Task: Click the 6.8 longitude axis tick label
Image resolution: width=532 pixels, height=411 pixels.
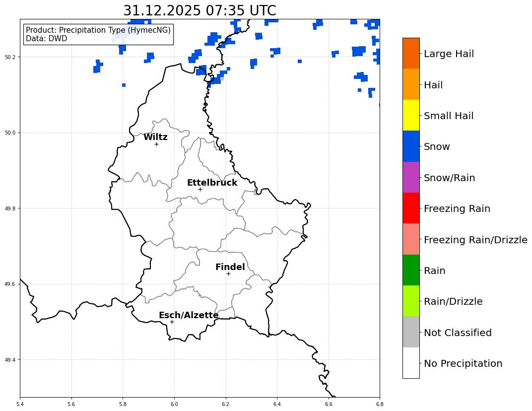Action: pyautogui.click(x=380, y=404)
